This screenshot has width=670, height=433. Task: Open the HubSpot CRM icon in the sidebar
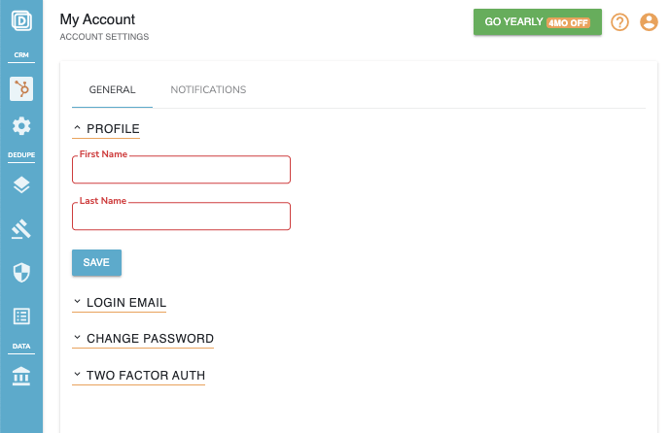pyautogui.click(x=21, y=88)
